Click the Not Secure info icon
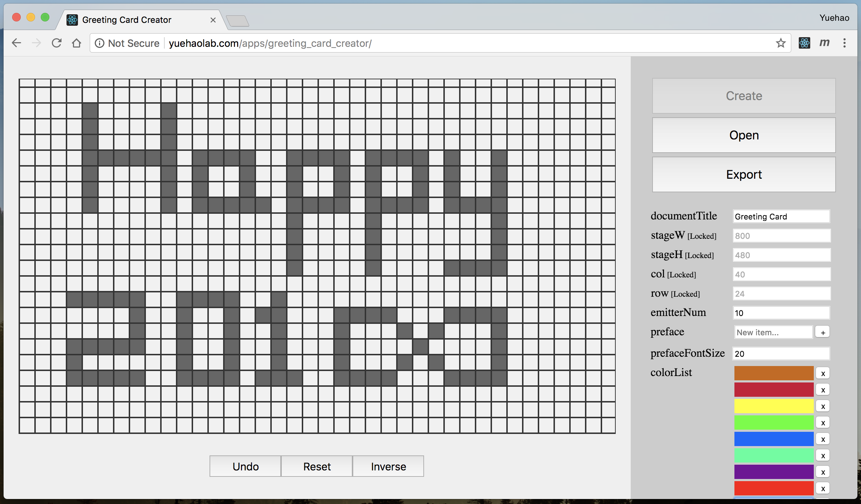 tap(99, 43)
